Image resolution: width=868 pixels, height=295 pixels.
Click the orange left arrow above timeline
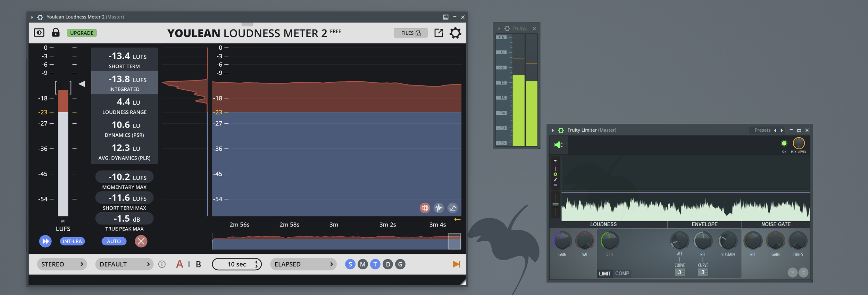point(458,219)
